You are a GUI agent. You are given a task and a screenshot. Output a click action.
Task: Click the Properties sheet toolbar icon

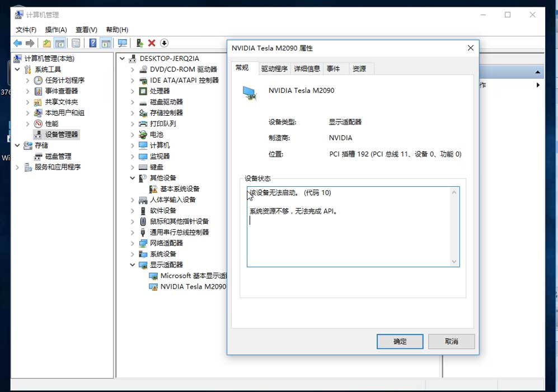point(76,44)
